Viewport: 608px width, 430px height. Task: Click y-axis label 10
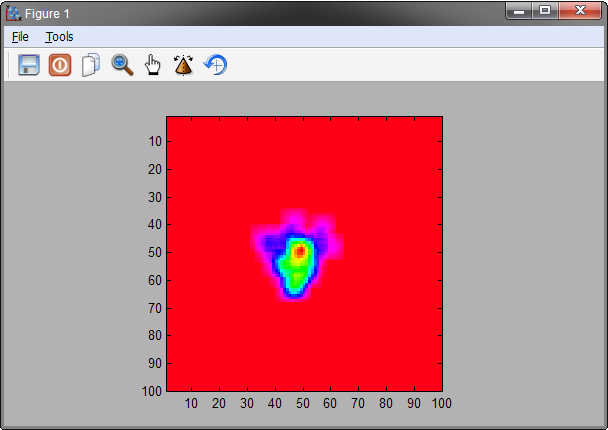pos(155,142)
